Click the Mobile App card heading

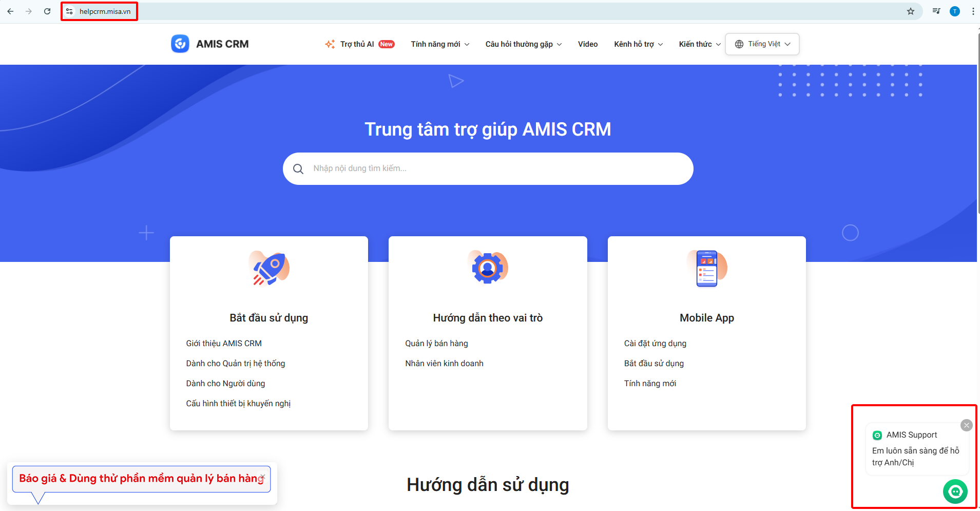pyautogui.click(x=707, y=318)
